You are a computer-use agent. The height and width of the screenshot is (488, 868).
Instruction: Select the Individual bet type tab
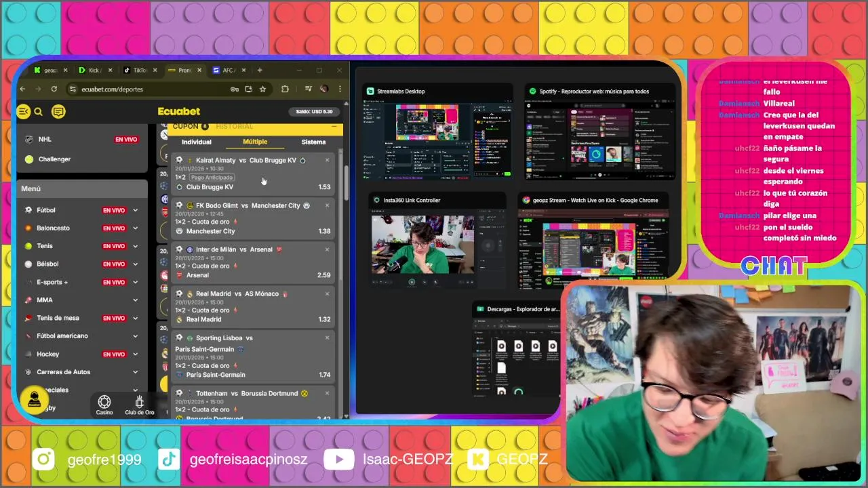pyautogui.click(x=197, y=142)
